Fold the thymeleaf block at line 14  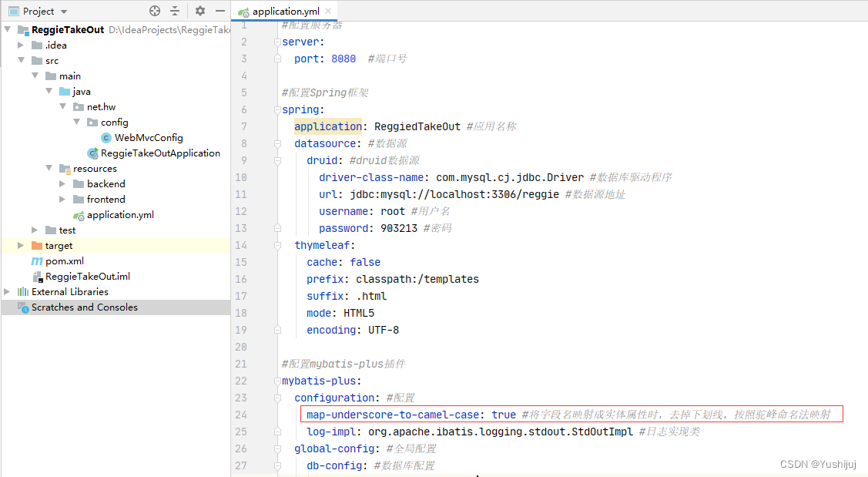(278, 245)
